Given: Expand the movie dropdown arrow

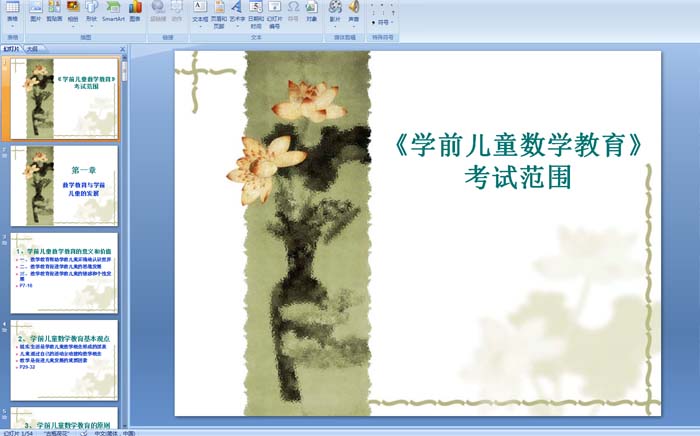Looking at the screenshot, I should pos(335,26).
